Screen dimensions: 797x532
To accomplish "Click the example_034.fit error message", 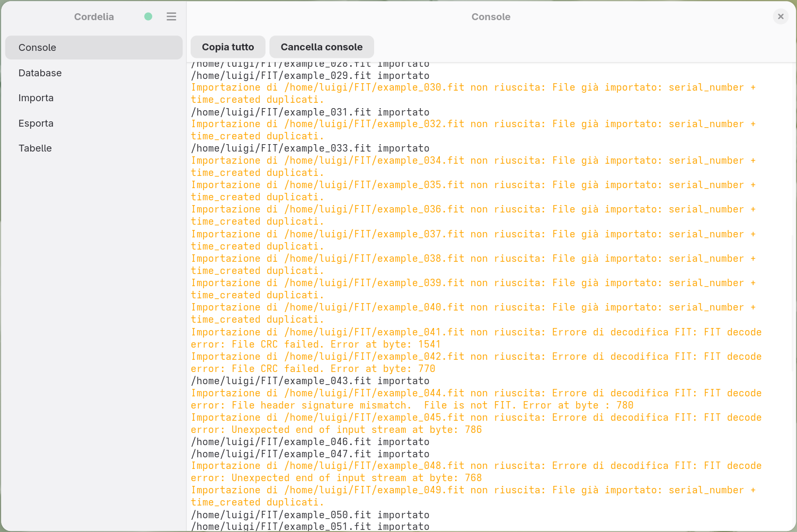I will point(474,166).
